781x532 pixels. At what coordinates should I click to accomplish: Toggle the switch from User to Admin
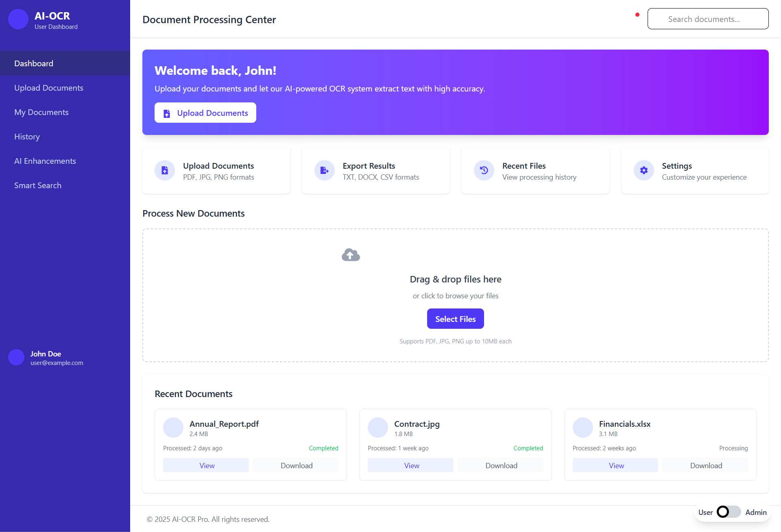coord(730,512)
